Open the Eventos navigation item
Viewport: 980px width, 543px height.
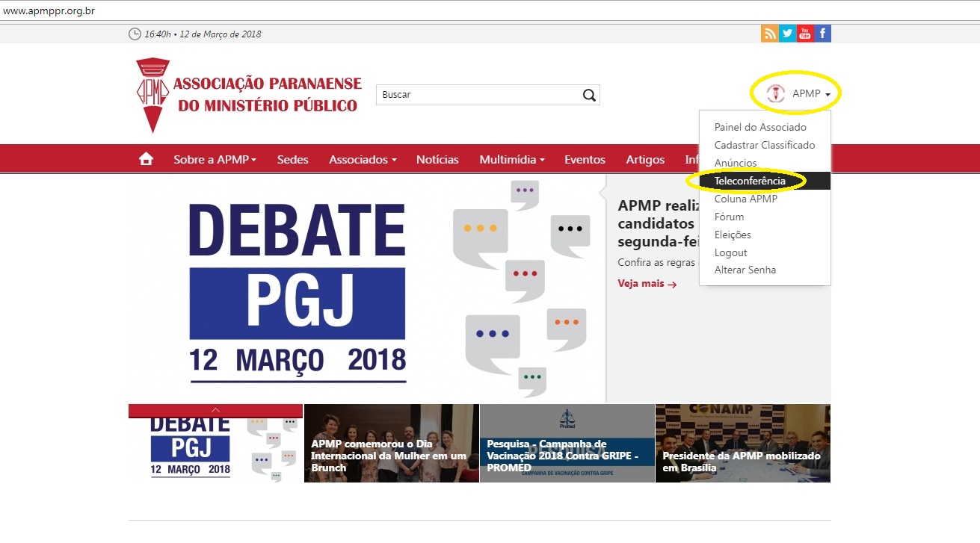pyautogui.click(x=585, y=159)
